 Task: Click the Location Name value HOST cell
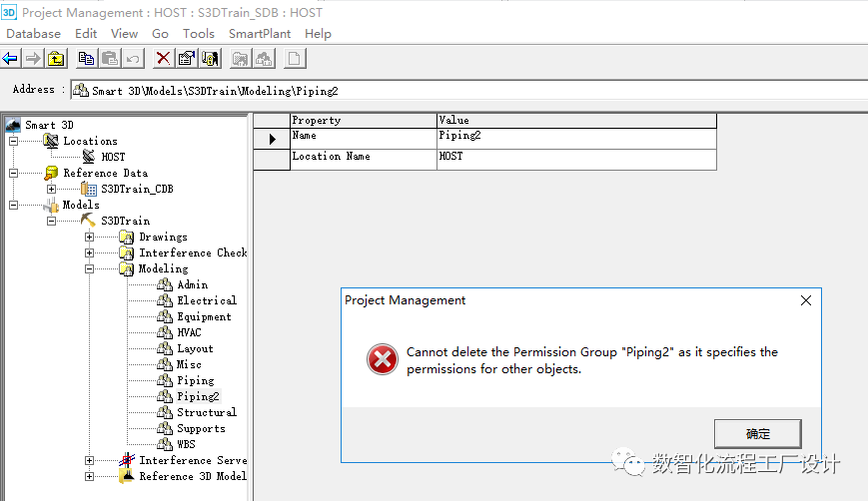[576, 160]
